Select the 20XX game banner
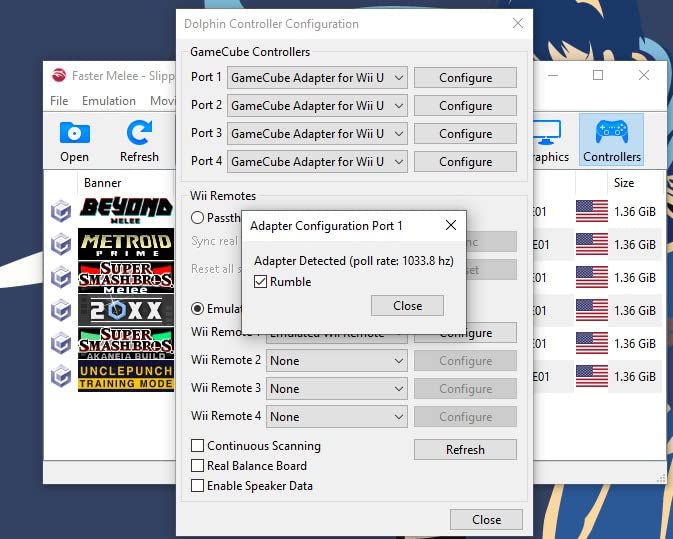Image resolution: width=673 pixels, height=539 pixels. click(126, 310)
